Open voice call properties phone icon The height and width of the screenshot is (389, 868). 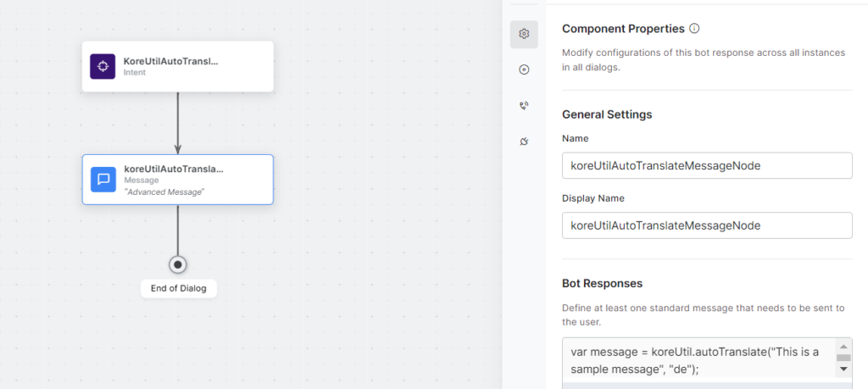tap(524, 106)
